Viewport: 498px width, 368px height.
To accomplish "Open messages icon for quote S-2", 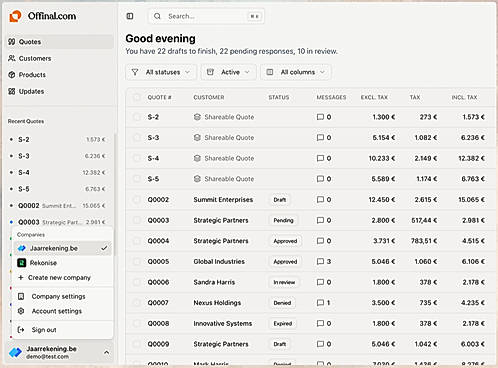I will point(320,117).
